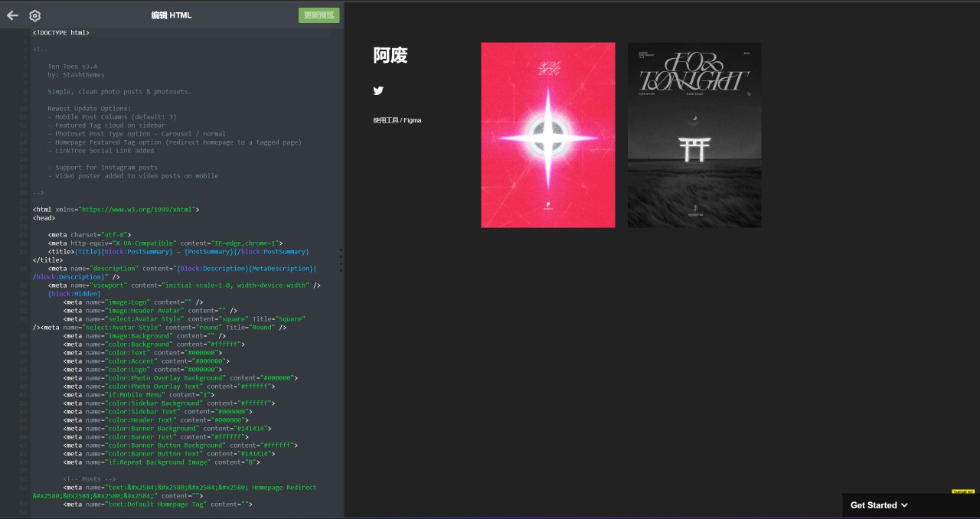Place cursor on the <!DOCTYPE html> line
Image resolution: width=980 pixels, height=519 pixels.
pyautogui.click(x=61, y=33)
